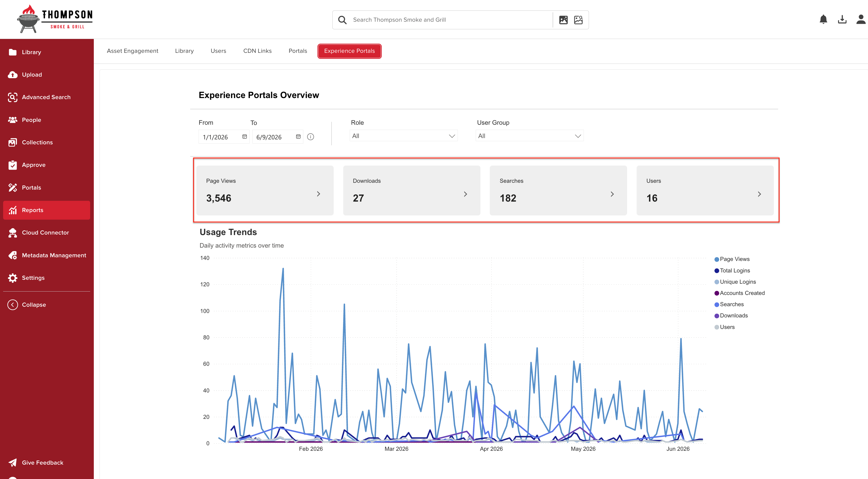Click the Usage Trends heading

click(x=228, y=232)
